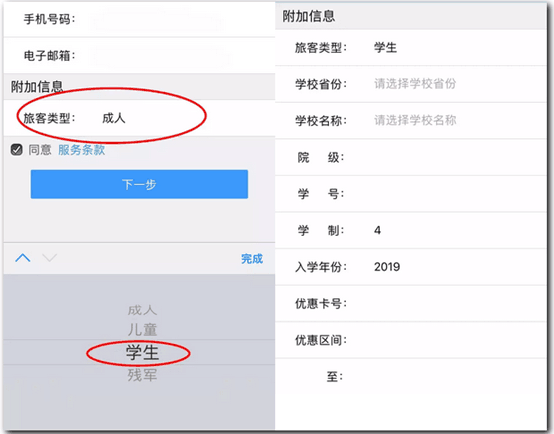The width and height of the screenshot is (554, 434).
Task: Tap the 学制 field showing 4
Action: (411, 230)
